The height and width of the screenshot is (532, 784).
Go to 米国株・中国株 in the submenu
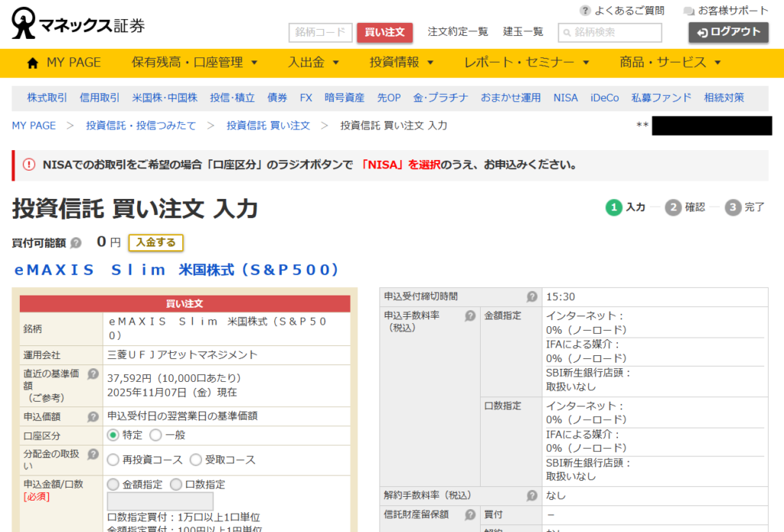[x=165, y=98]
